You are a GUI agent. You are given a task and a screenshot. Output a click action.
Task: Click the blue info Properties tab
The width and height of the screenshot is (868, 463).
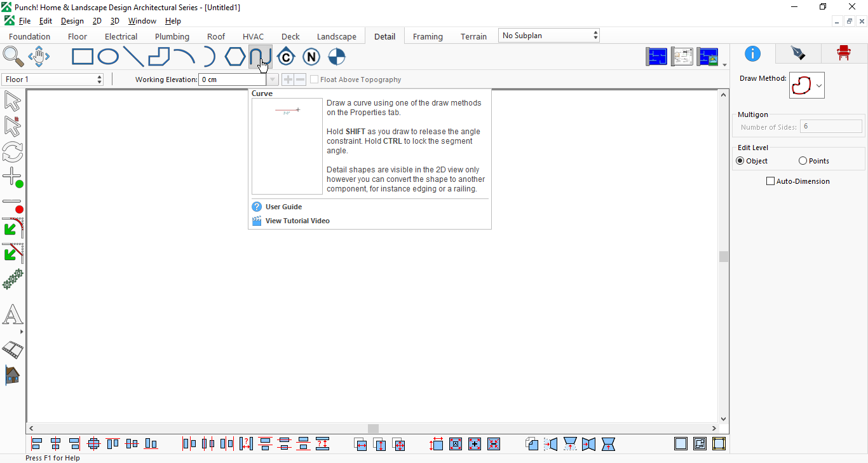[752, 53]
